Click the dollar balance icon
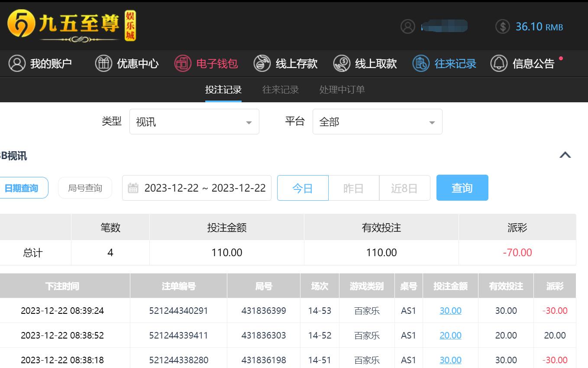The image size is (588, 368). pyautogui.click(x=502, y=26)
